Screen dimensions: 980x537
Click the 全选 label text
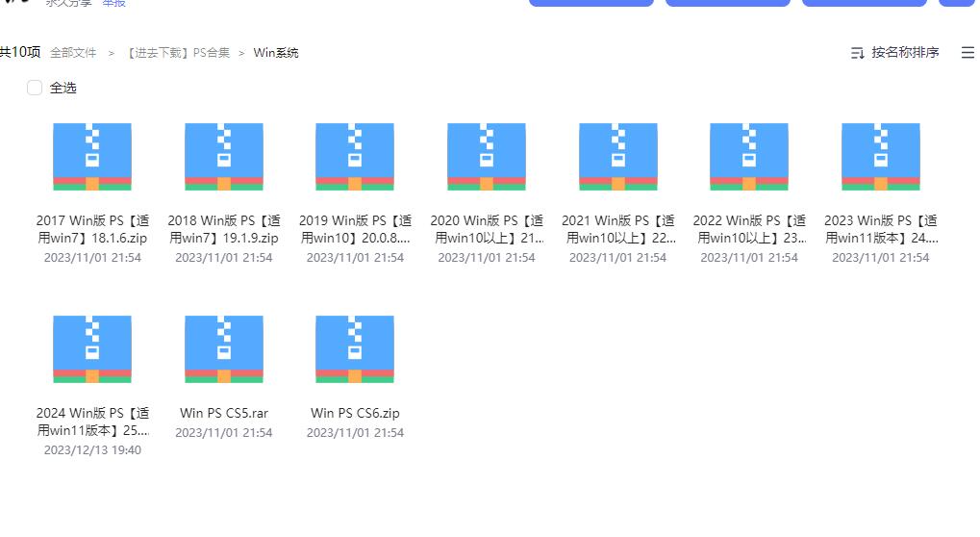63,89
